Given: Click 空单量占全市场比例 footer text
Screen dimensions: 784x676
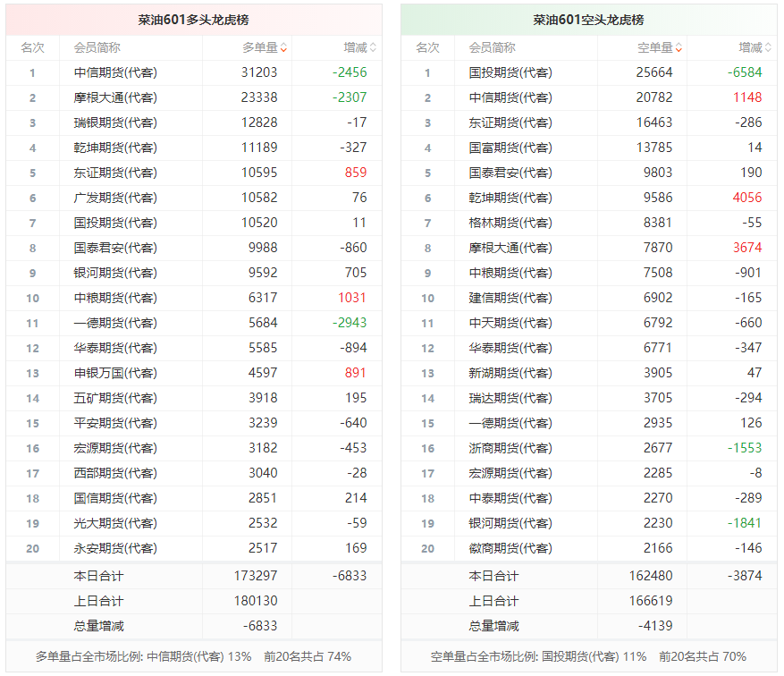Looking at the screenshot, I should pyautogui.click(x=588, y=656).
